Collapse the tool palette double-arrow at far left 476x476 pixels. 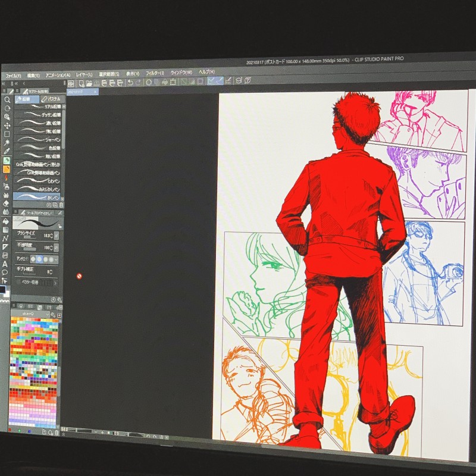tap(4, 83)
